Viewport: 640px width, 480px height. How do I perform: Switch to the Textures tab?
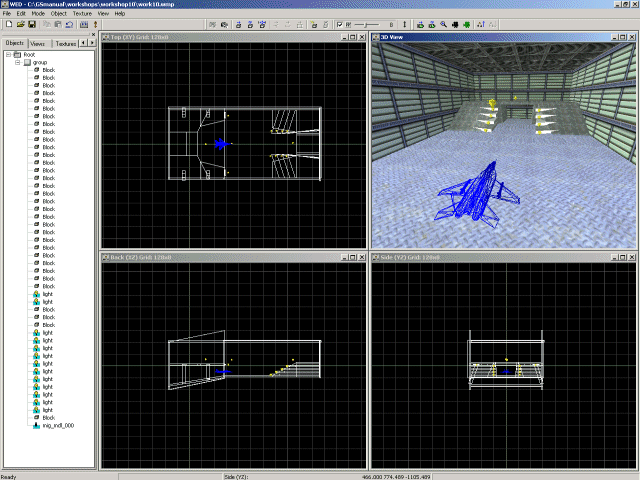(65, 44)
